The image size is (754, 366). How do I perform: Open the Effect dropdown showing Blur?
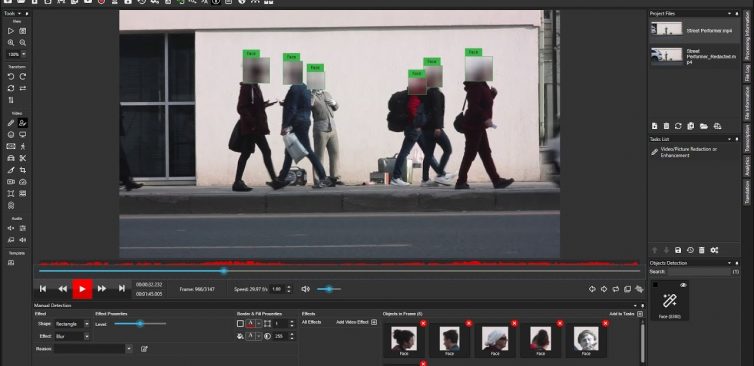[71, 337]
